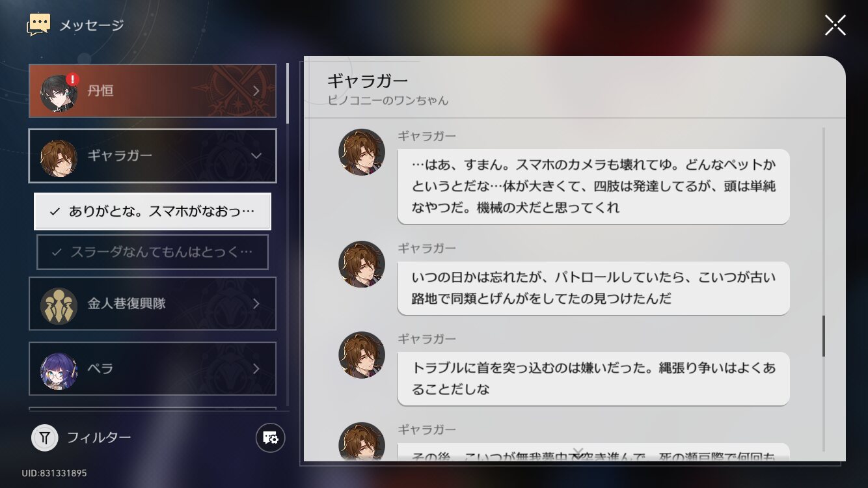Select the checked スラーダなんてもん conversation entry
The height and width of the screenshot is (488, 868).
click(152, 252)
